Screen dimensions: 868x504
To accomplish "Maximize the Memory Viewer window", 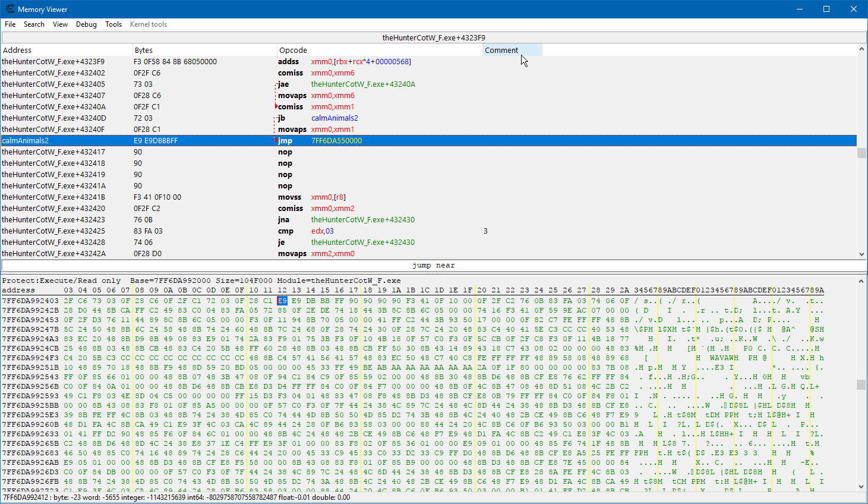I will click(826, 9).
